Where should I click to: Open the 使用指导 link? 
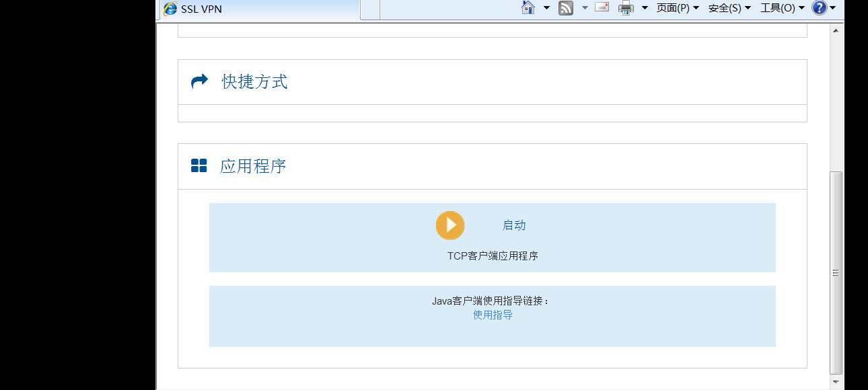point(493,315)
